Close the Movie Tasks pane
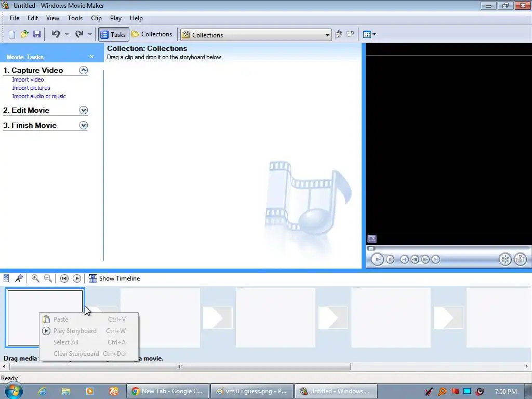Image resolution: width=532 pixels, height=399 pixels. point(91,57)
